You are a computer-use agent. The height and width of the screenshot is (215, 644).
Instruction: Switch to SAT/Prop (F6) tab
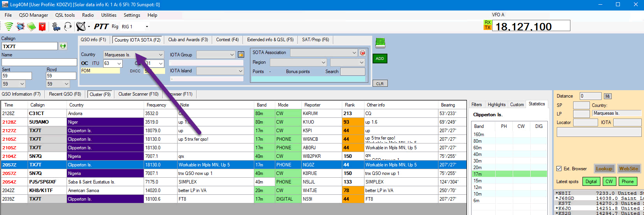(315, 40)
